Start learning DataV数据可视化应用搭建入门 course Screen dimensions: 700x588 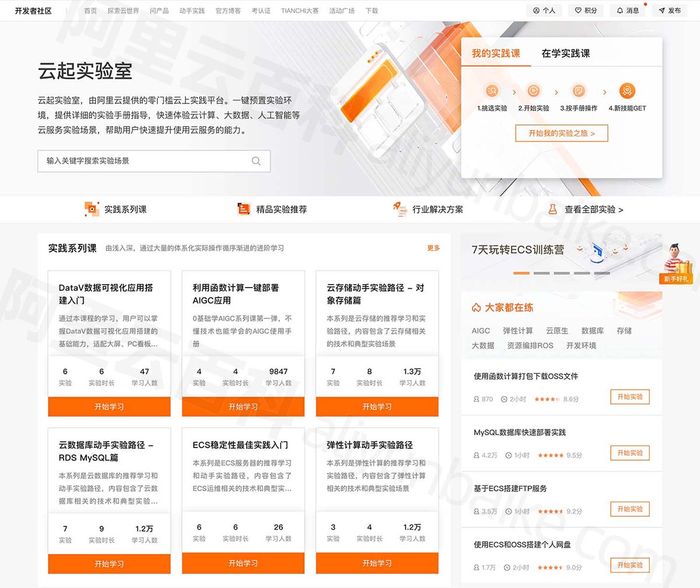pyautogui.click(x=109, y=407)
